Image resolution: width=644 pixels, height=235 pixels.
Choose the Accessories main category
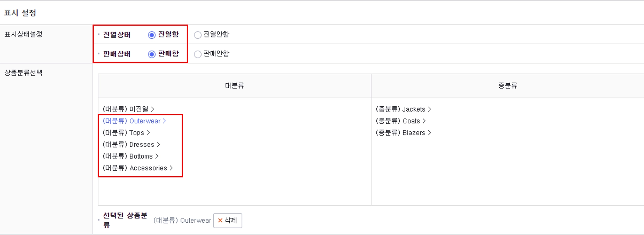tap(135, 168)
